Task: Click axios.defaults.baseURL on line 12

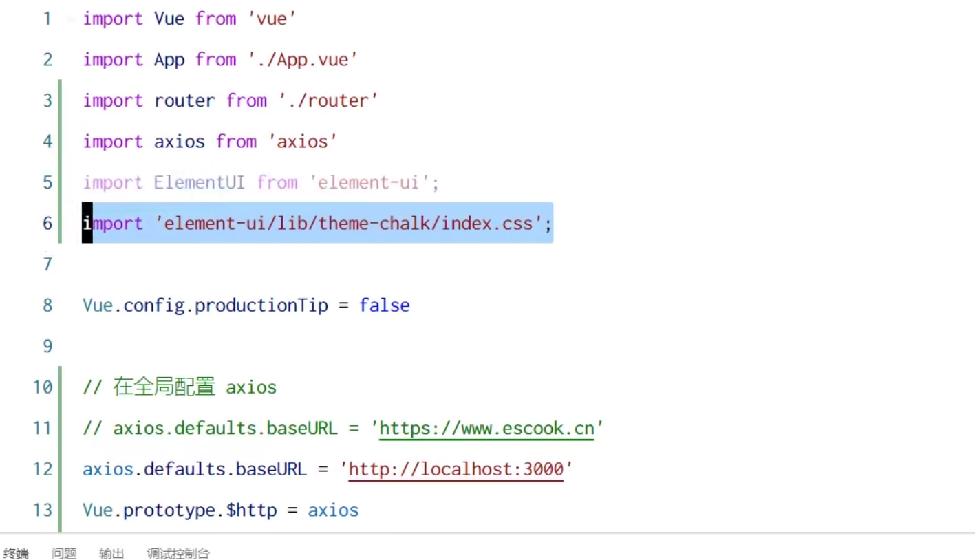Action: click(x=195, y=469)
